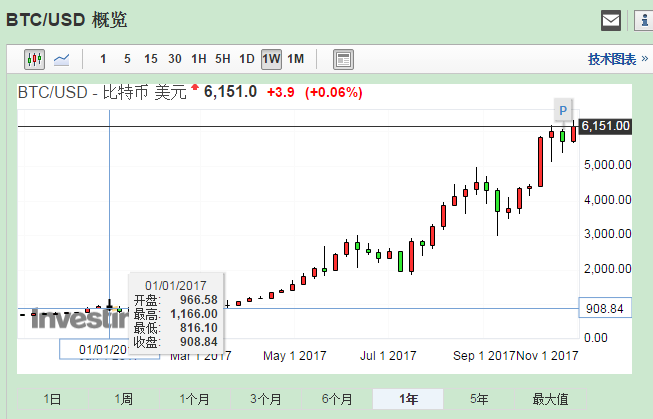The height and width of the screenshot is (419, 653).
Task: Click the 6,151.0 quote price
Action: click(230, 92)
